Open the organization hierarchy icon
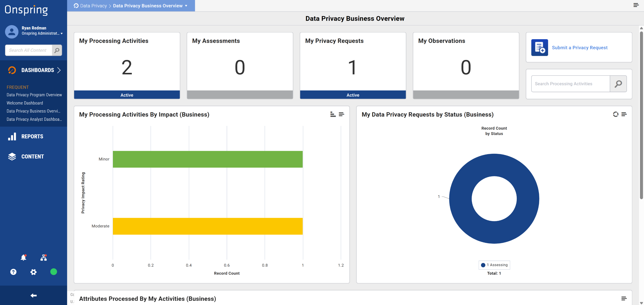 pyautogui.click(x=44, y=258)
